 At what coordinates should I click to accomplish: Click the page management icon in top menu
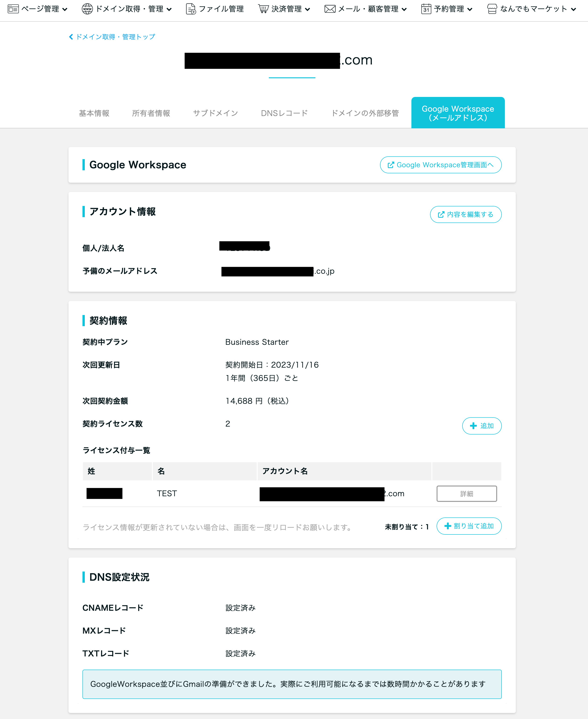click(x=13, y=9)
